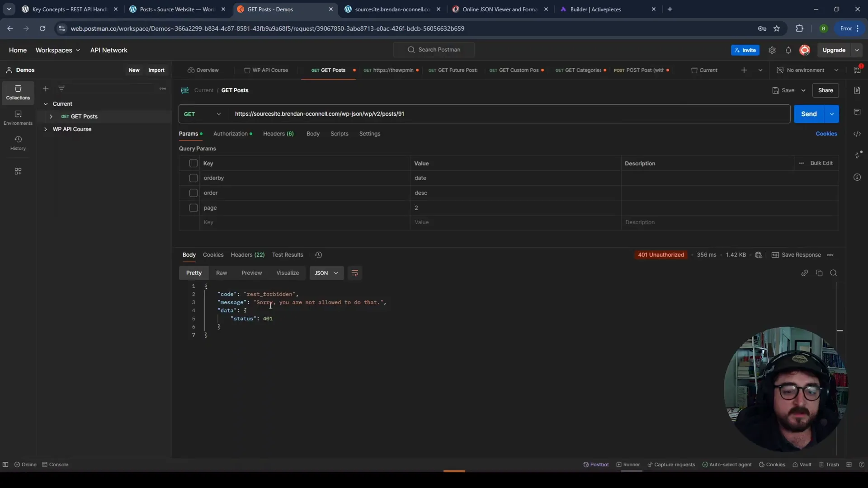Switch to the Settings tab
Screen dimensions: 868x488
click(369, 134)
